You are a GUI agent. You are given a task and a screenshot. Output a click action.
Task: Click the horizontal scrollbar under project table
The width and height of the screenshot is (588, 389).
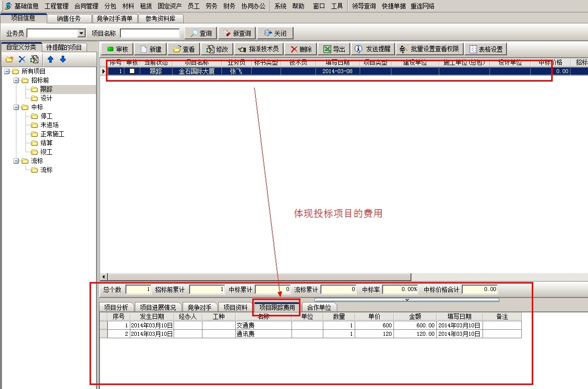coord(259,277)
